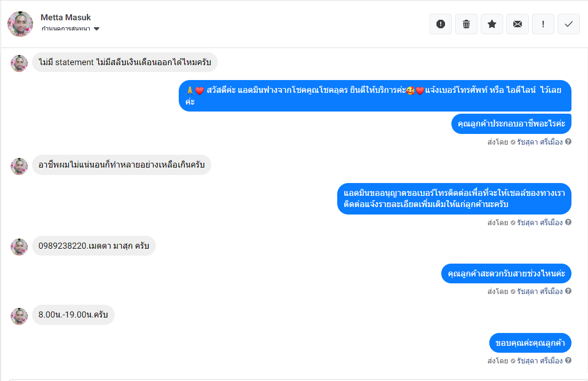
Task: Star this conversation as follow up
Action: tap(492, 24)
